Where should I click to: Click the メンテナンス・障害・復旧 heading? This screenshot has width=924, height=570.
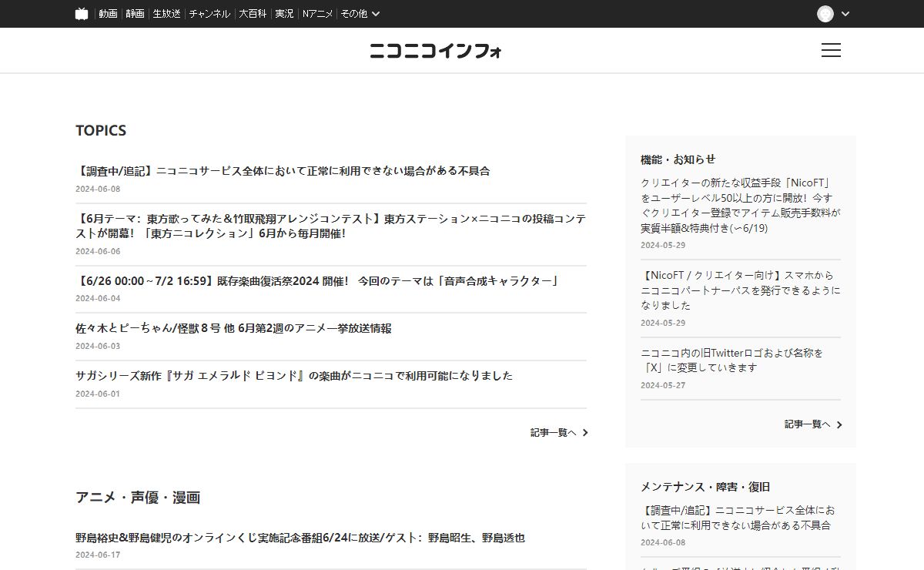[x=705, y=487]
